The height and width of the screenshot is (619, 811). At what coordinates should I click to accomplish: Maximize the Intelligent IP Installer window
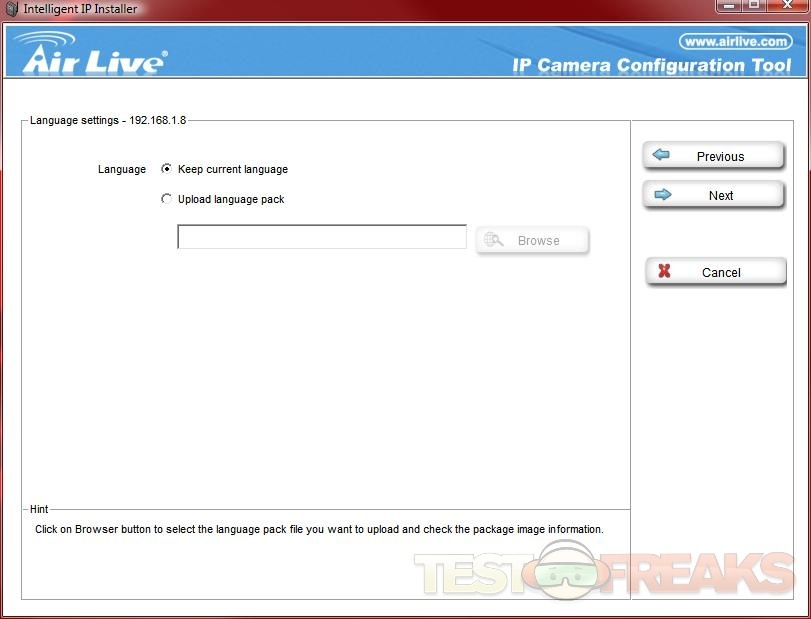(x=755, y=5)
